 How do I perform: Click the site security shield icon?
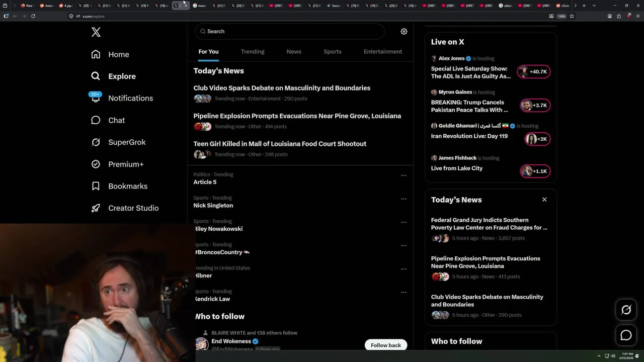click(71, 16)
